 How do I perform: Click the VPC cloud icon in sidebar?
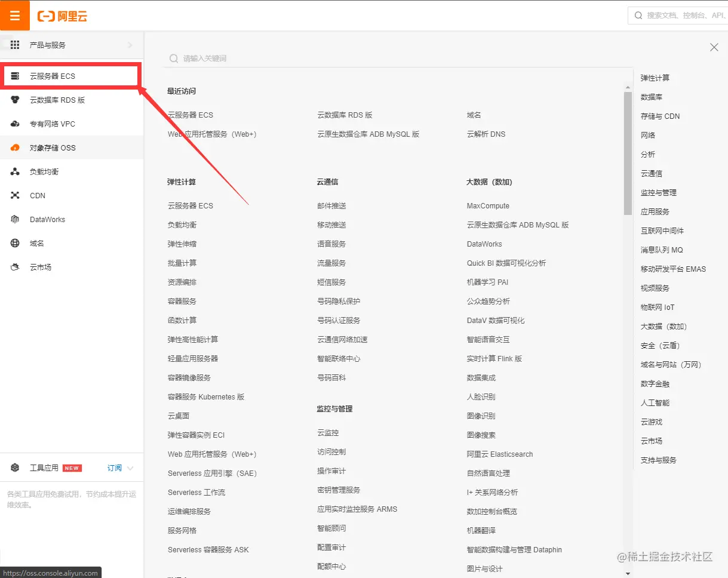(16, 124)
